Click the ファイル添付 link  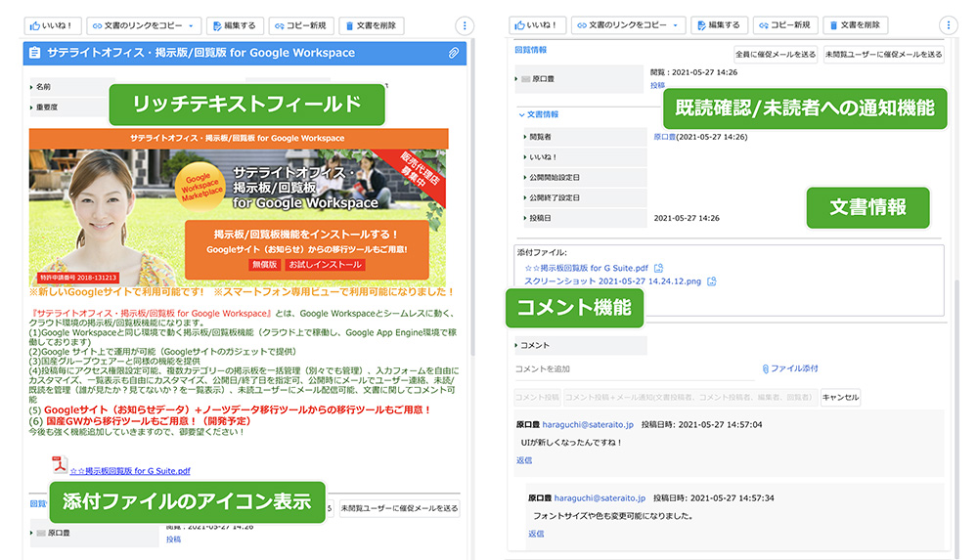(x=790, y=368)
